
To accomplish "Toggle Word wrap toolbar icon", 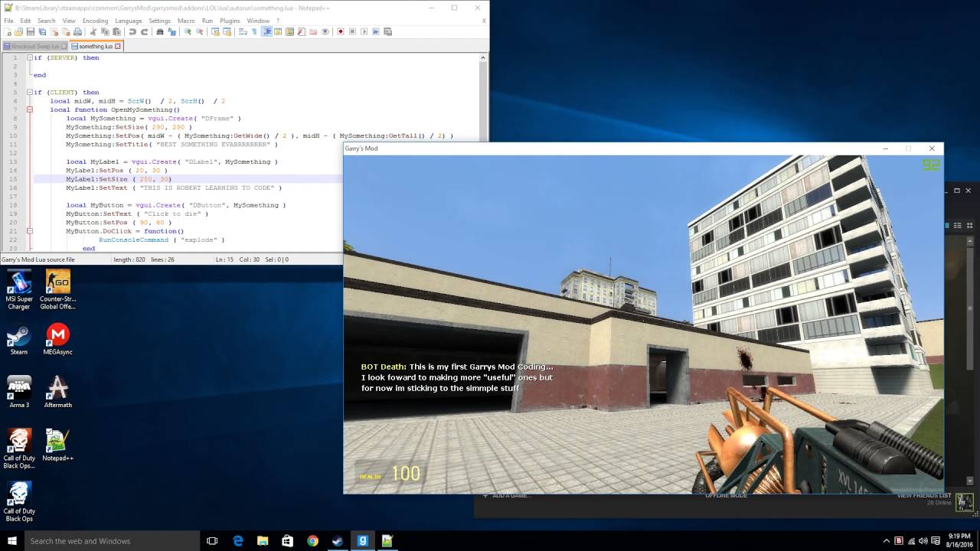I will 242,31.
